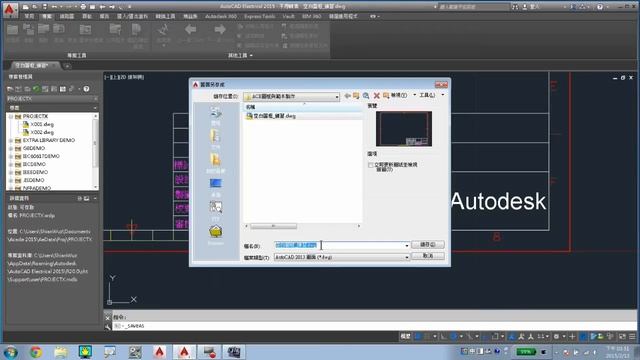
Task: Click the horizontal scrollbar in file list
Action: tap(273, 226)
